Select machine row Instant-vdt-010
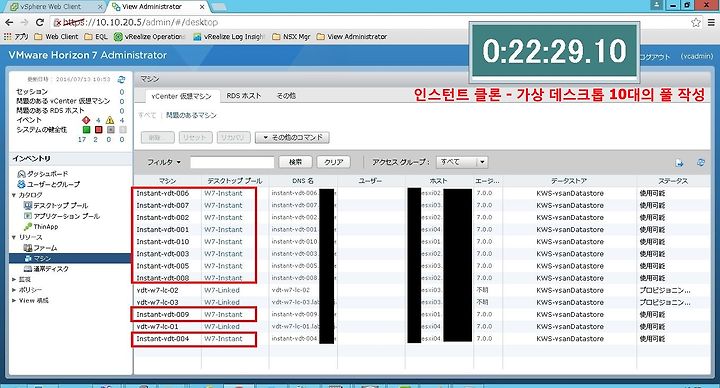The width and height of the screenshot is (720, 388). point(422,242)
